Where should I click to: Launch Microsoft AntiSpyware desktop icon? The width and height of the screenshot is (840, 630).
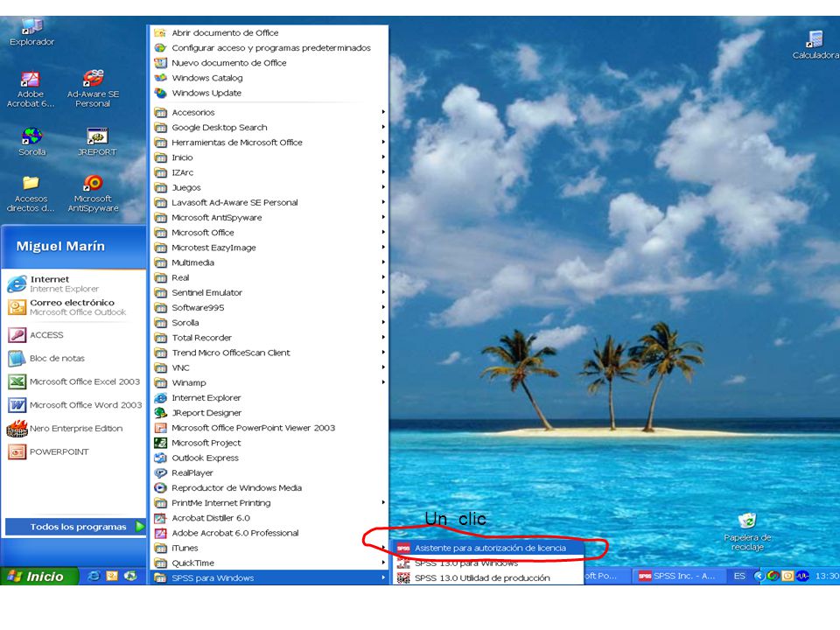pyautogui.click(x=94, y=194)
